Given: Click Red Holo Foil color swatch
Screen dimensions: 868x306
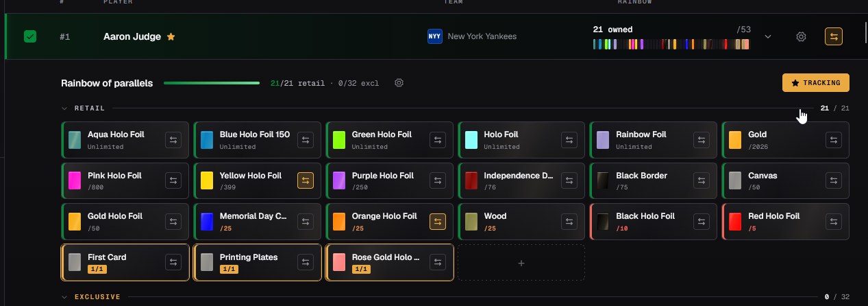Looking at the screenshot, I should coord(735,222).
